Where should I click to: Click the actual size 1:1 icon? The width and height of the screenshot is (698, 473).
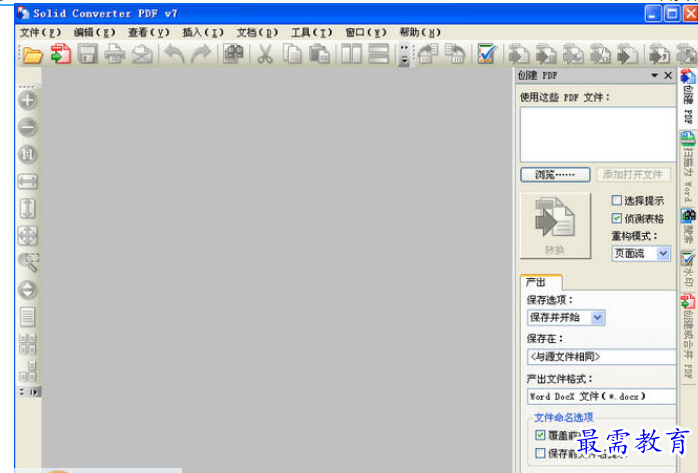pos(28,155)
